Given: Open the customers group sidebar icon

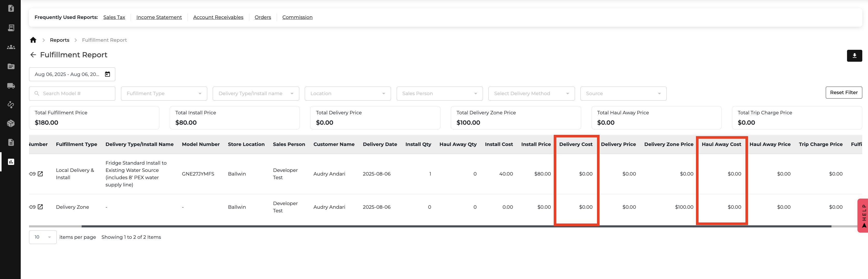Looking at the screenshot, I should point(11,47).
